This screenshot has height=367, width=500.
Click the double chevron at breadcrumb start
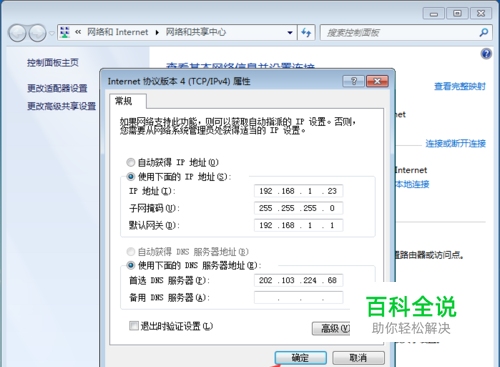coord(78,32)
